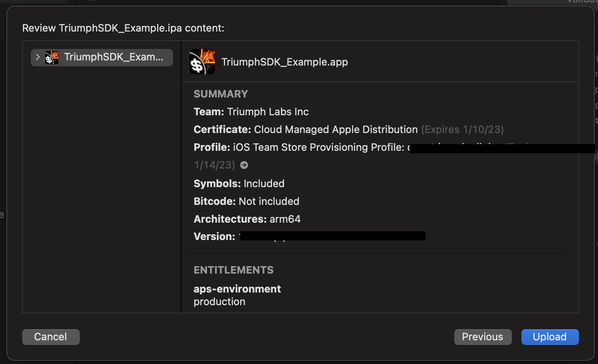The image size is (598, 364).
Task: Click Profile: iOS Team Store Provisioning Profile
Action: pos(299,147)
